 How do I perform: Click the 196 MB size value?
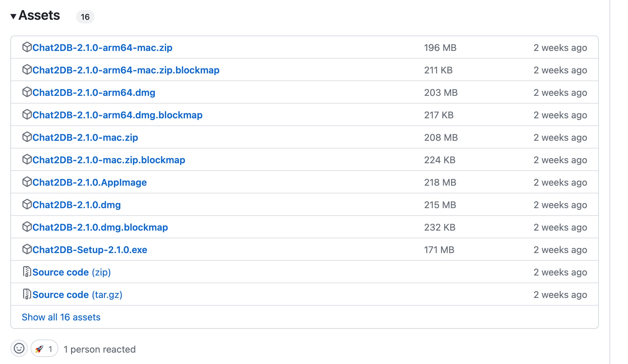point(440,48)
